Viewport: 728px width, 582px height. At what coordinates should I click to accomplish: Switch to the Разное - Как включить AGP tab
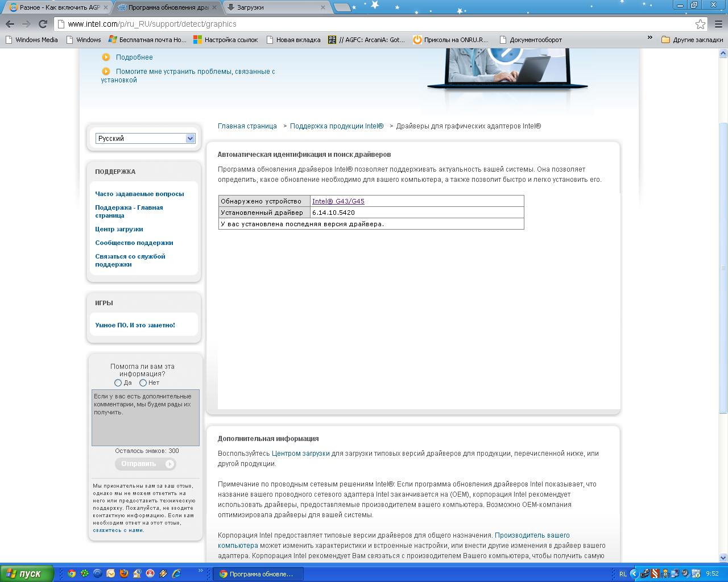click(57, 7)
